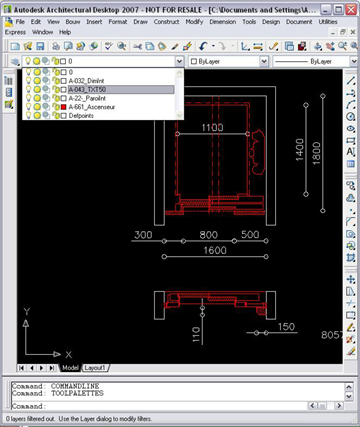Toggle lightbulb for A-032_DimInt layer
360x427 pixels.
tap(28, 81)
